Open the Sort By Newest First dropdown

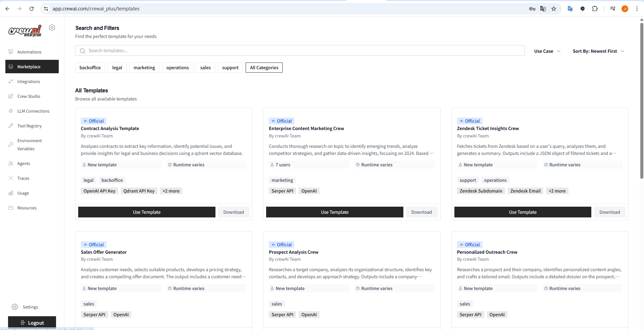tap(598, 51)
